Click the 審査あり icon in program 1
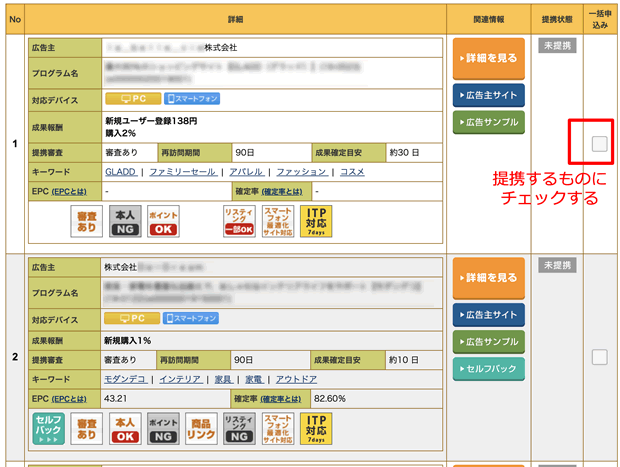 pos(87,221)
